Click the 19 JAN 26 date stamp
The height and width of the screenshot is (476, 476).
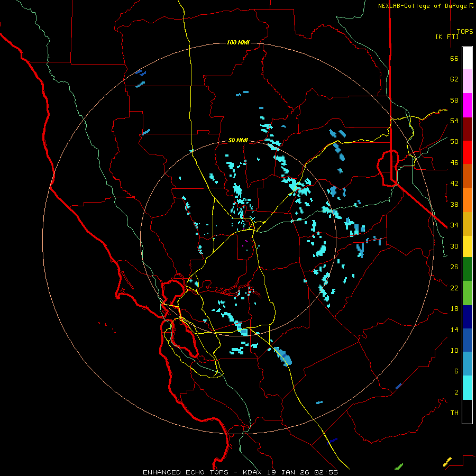[289, 472]
